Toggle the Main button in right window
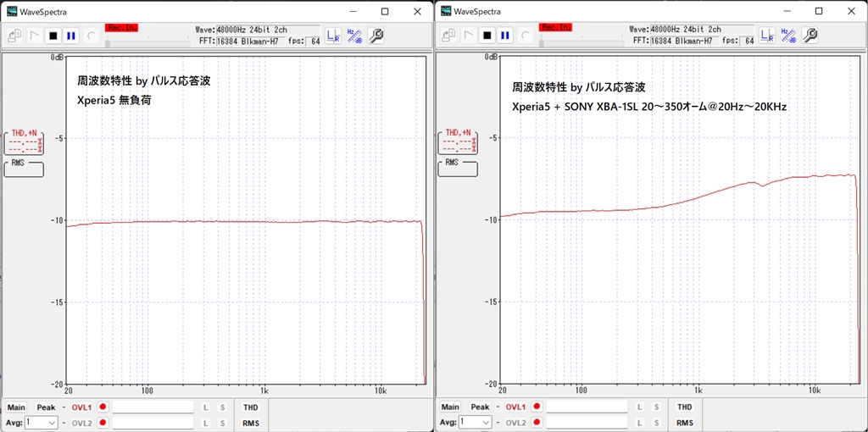The image size is (868, 432). 449,407
